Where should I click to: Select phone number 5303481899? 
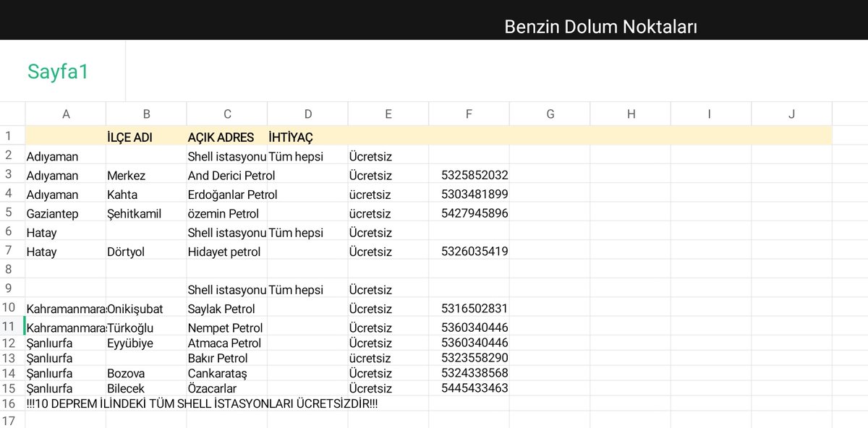(469, 194)
